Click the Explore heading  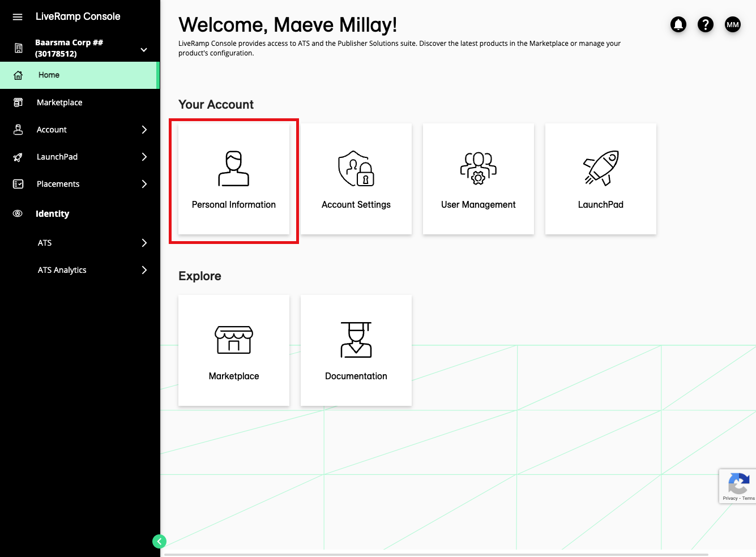pyautogui.click(x=200, y=276)
